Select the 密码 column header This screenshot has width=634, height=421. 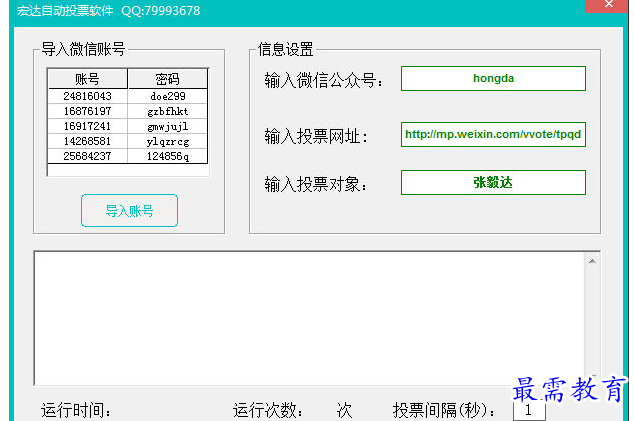tap(167, 79)
